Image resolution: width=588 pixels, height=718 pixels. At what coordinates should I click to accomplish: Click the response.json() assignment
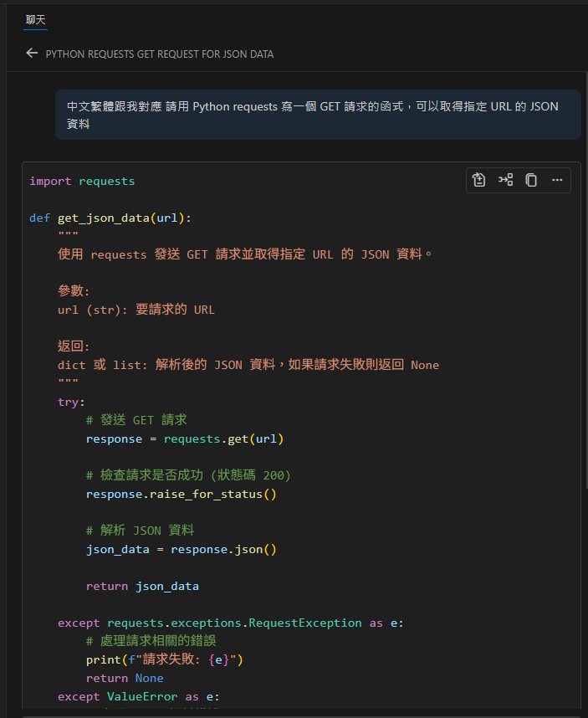click(x=181, y=549)
